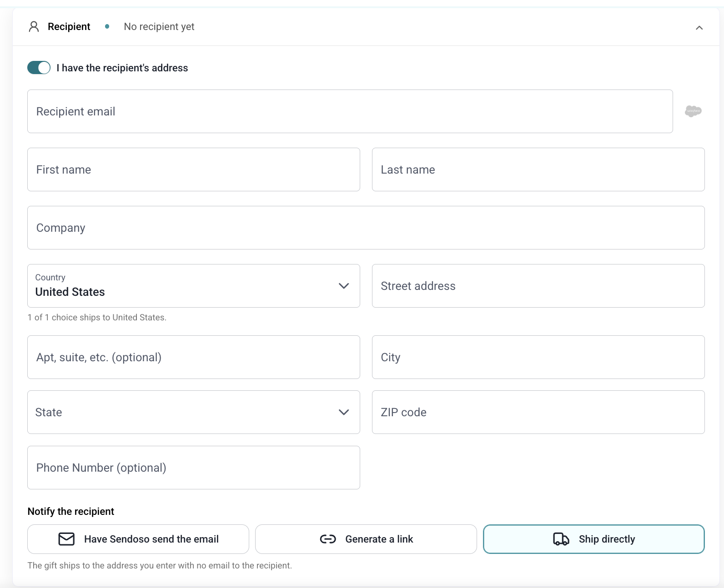This screenshot has height=588, width=724.
Task: Toggle off I have the recipient's address
Action: 39,68
